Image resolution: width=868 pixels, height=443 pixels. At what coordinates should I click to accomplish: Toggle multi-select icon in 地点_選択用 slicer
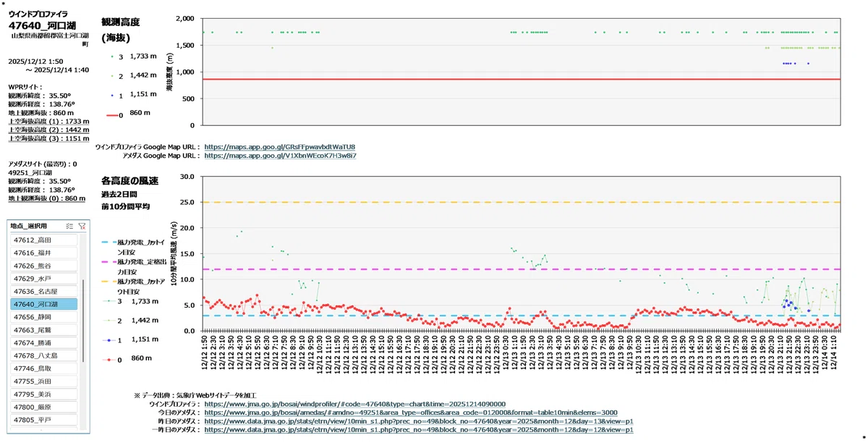[69, 226]
